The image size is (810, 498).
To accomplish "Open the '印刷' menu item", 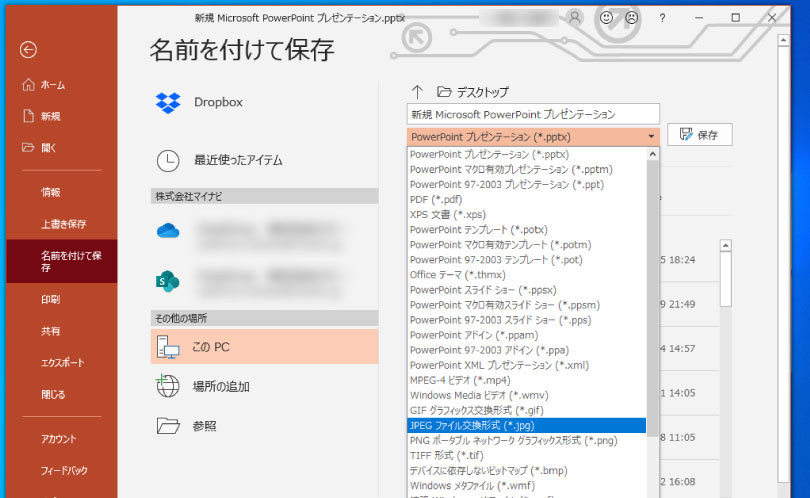I will pos(50,299).
